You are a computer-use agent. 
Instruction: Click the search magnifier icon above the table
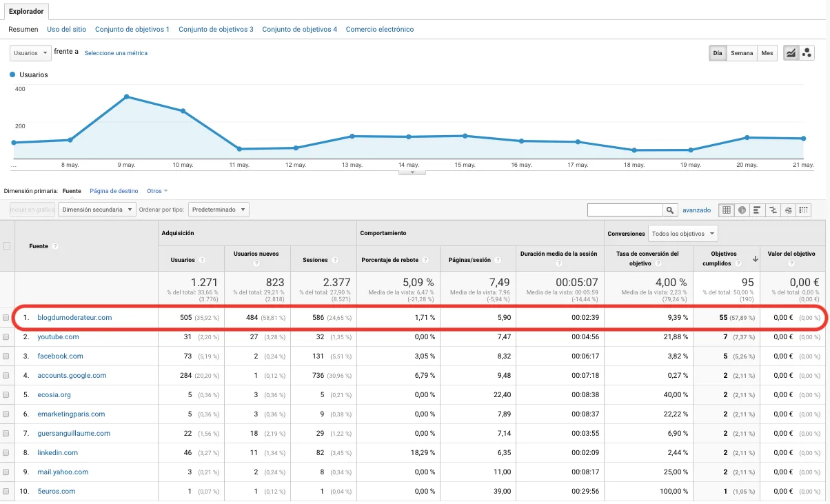(669, 210)
